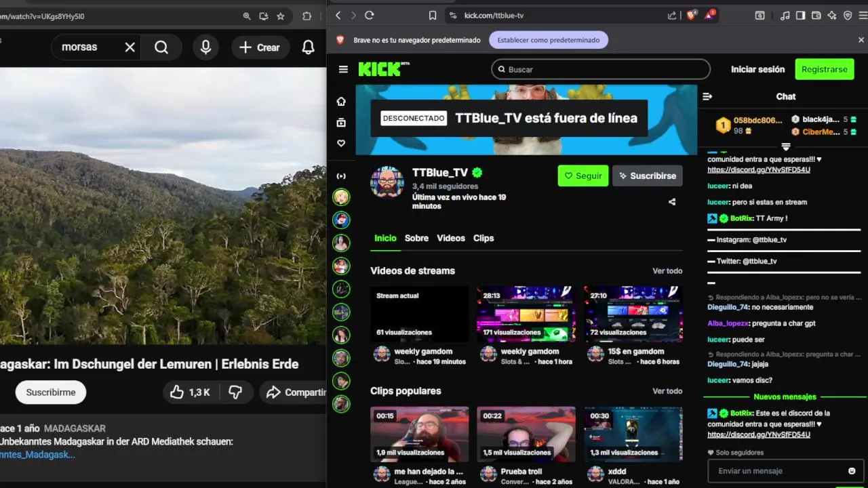868x488 pixels.
Task: Go back in the Brave browser
Action: [338, 15]
